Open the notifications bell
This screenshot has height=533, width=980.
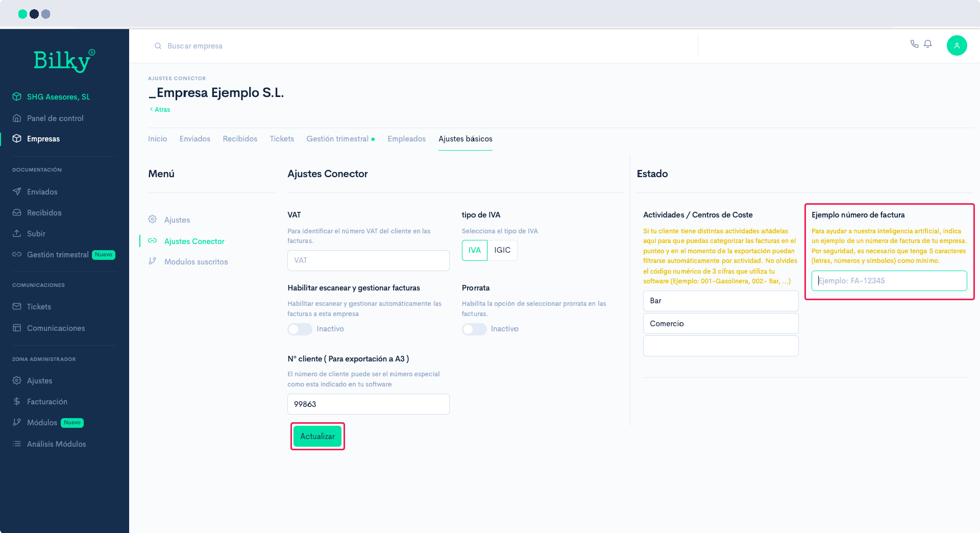click(928, 44)
